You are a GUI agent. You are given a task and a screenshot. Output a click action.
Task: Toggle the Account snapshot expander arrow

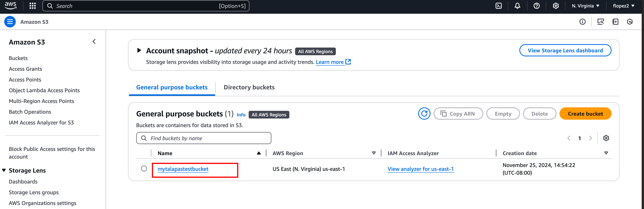click(139, 50)
